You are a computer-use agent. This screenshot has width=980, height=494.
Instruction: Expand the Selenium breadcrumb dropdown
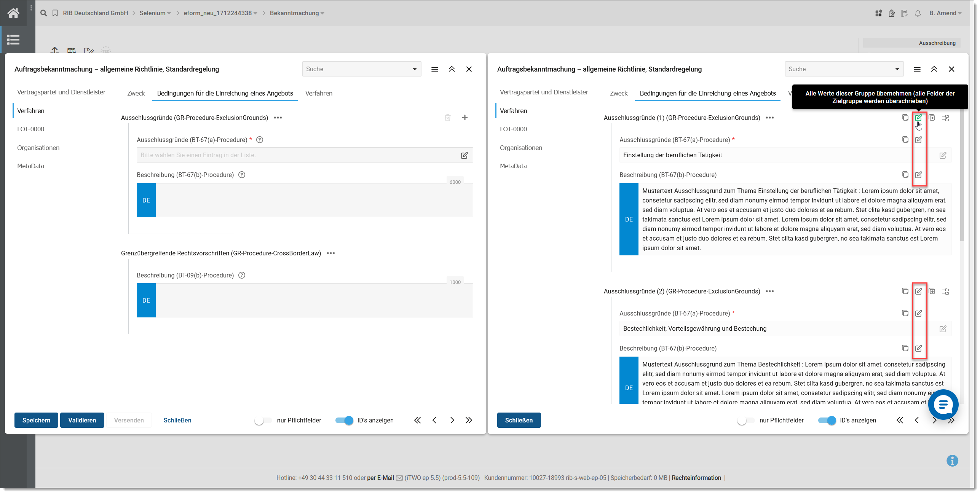169,13
